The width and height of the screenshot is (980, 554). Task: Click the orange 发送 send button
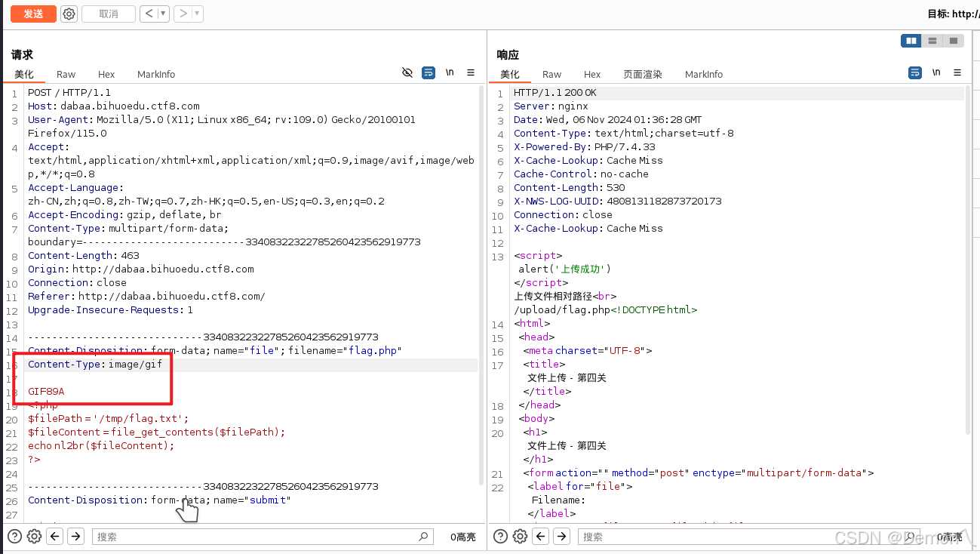[x=33, y=14]
